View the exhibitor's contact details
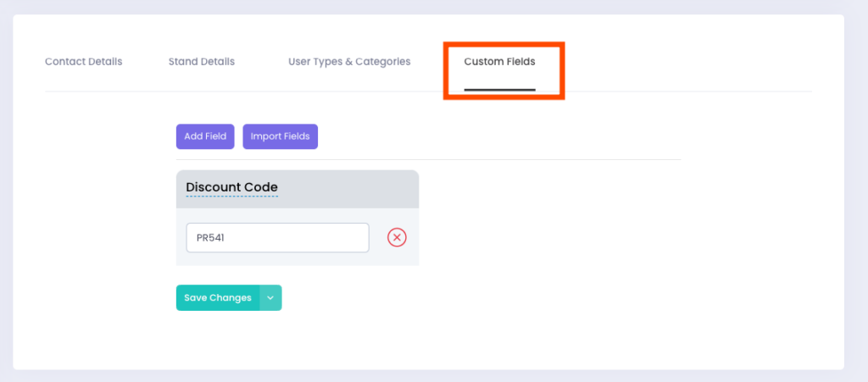This screenshot has height=382, width=868. (x=83, y=62)
